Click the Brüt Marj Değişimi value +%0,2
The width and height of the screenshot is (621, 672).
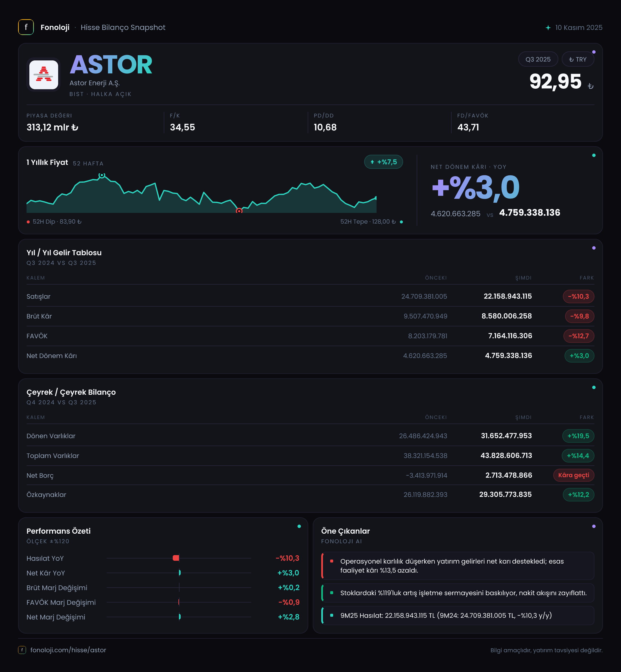[288, 588]
